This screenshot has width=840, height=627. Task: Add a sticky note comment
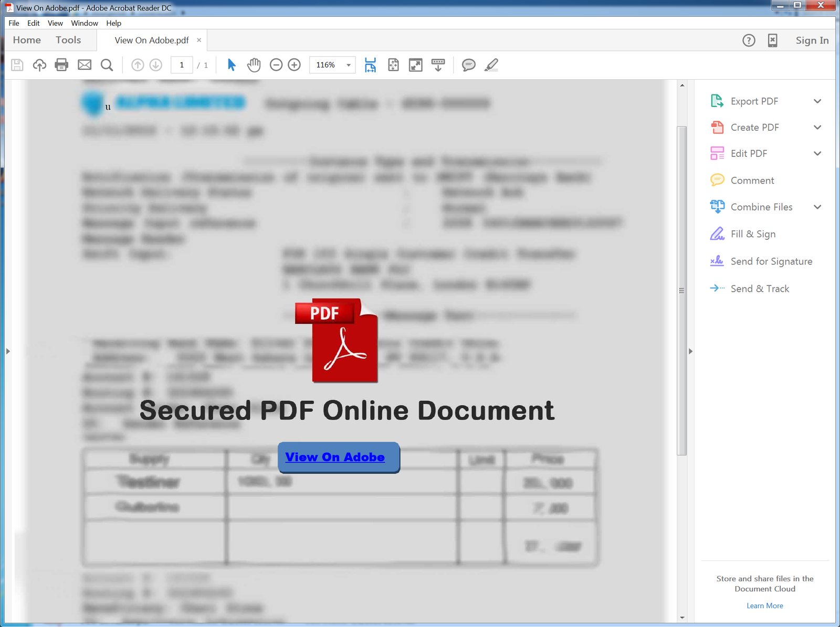click(468, 65)
